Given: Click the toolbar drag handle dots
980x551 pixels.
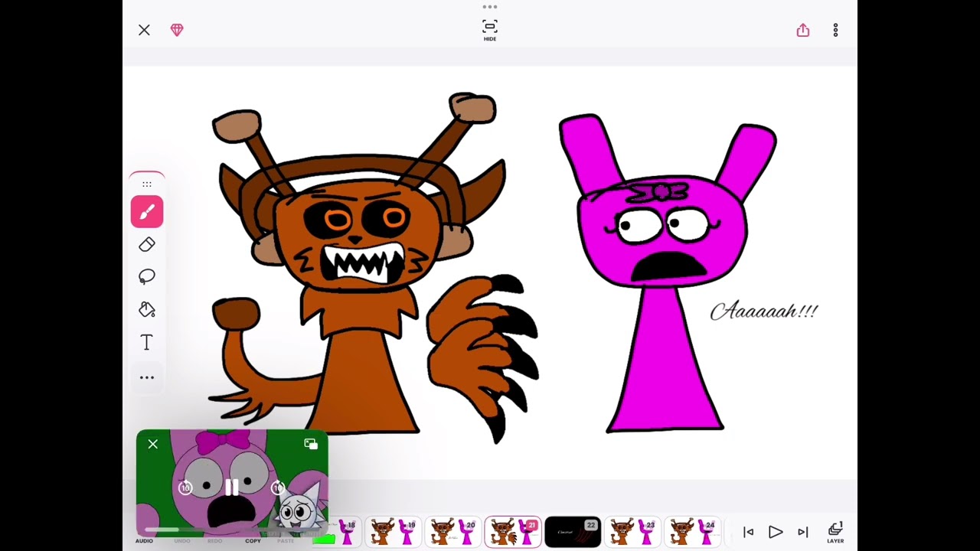Looking at the screenshot, I should (147, 184).
